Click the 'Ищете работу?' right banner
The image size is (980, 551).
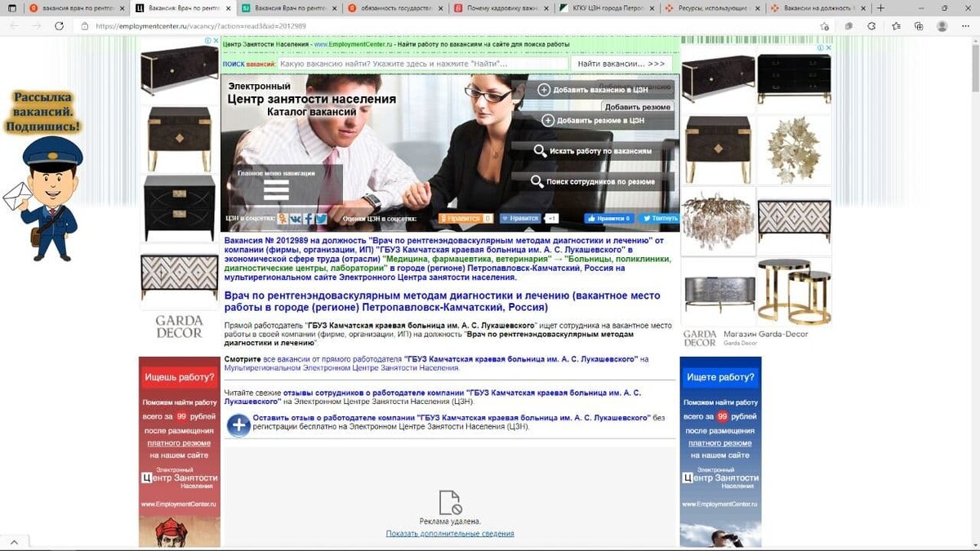[720, 451]
